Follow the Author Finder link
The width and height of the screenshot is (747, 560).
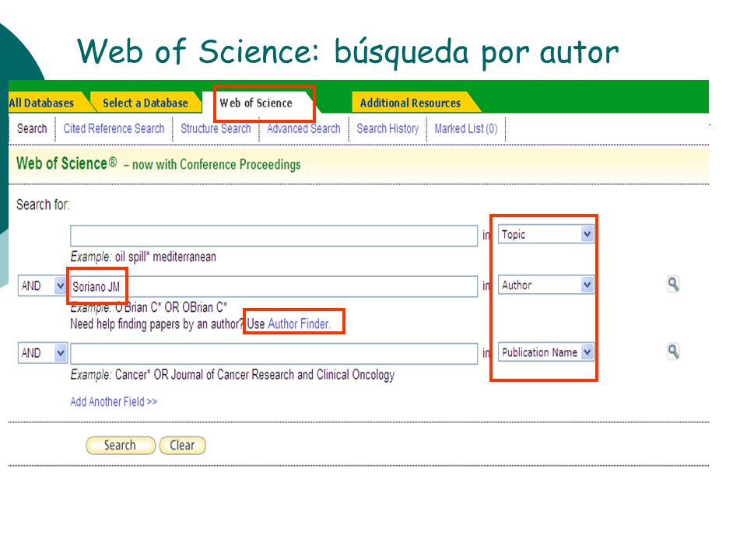[x=299, y=324]
